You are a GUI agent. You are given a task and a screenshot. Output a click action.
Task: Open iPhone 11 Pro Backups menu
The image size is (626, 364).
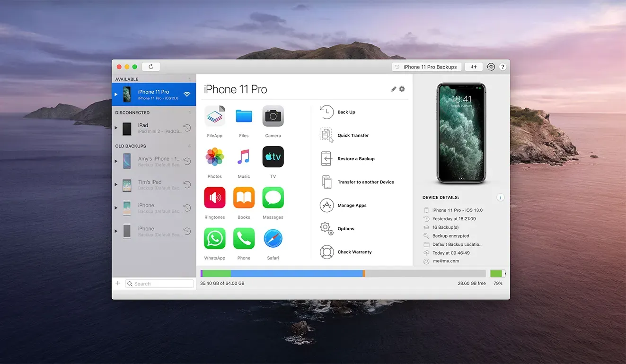point(426,67)
